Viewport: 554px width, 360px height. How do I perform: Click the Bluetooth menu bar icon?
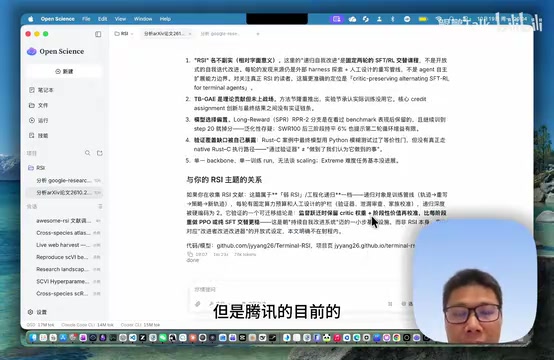pos(393,19)
